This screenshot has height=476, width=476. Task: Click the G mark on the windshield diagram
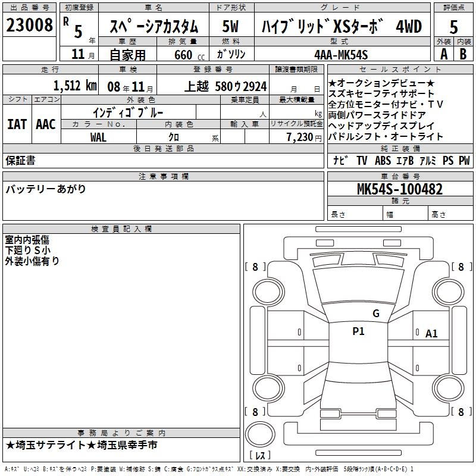(x=375, y=313)
